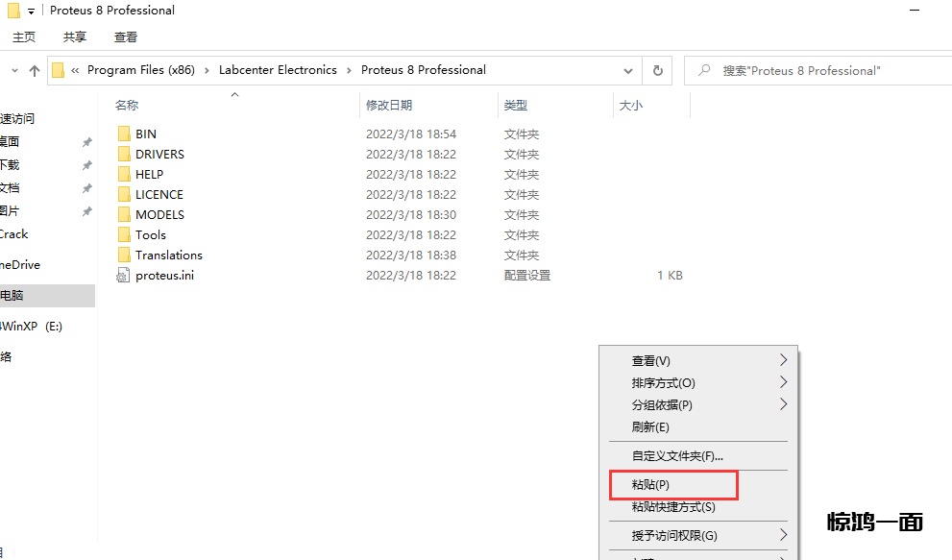Click the BIN folder icon
This screenshot has width=952, height=560.
click(x=123, y=134)
